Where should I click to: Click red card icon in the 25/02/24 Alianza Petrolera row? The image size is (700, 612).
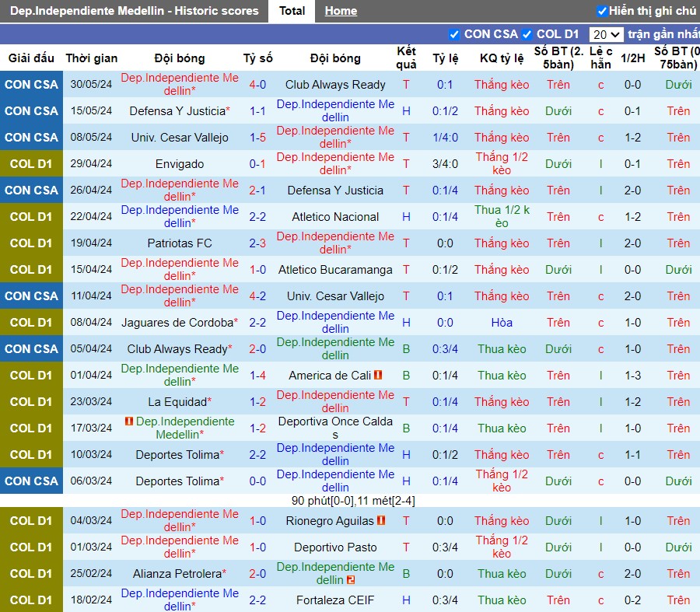click(351, 580)
